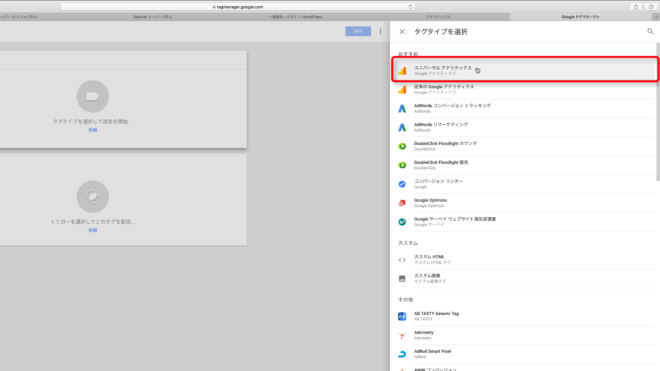Add a new browser tab
The image size is (660, 371).
click(656, 17)
